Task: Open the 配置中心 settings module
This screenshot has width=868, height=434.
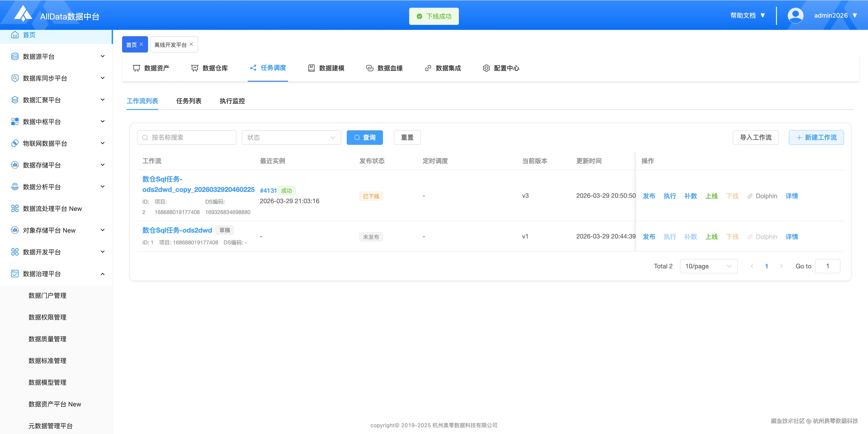Action: [x=506, y=68]
